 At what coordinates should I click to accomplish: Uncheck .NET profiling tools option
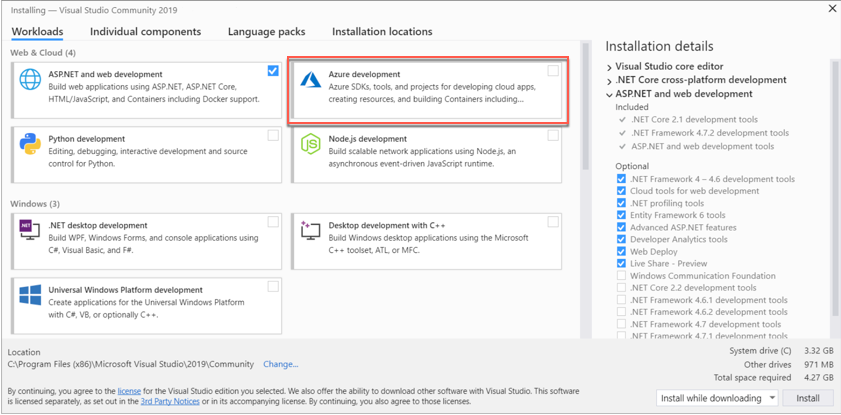(x=621, y=203)
